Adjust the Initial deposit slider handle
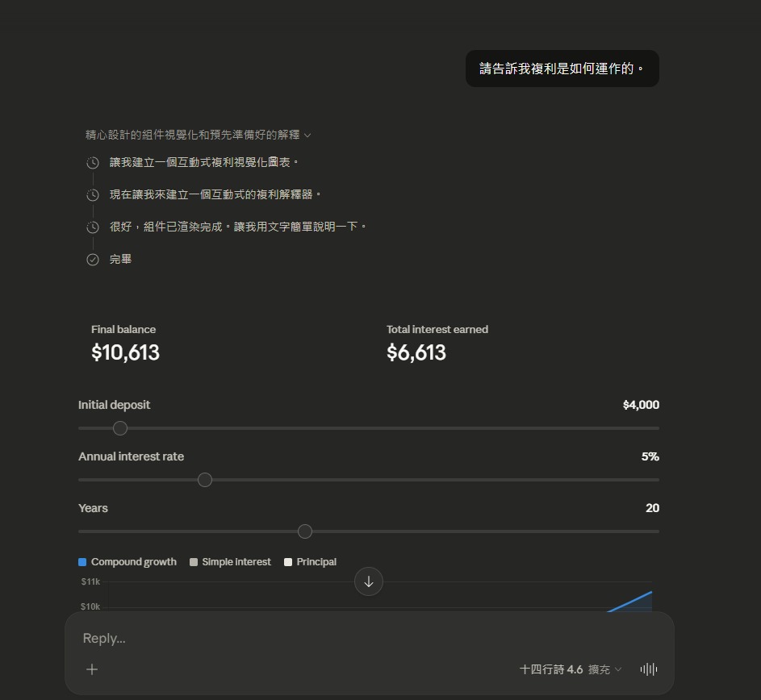The width and height of the screenshot is (761, 700). [x=120, y=428]
